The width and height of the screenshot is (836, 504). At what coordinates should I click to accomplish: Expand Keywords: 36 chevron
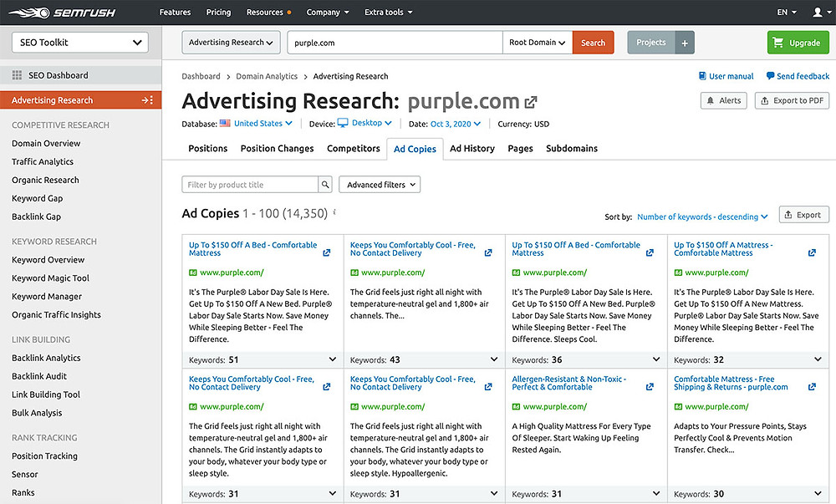click(655, 359)
